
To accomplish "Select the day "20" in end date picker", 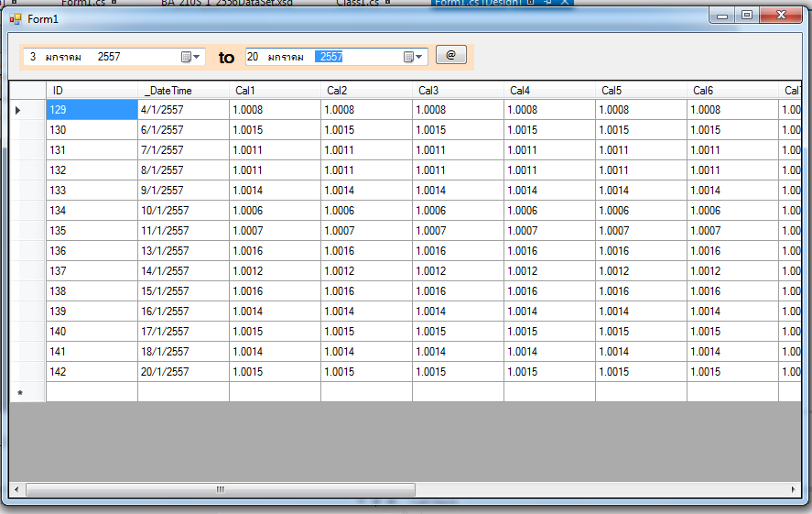I will click(x=253, y=57).
